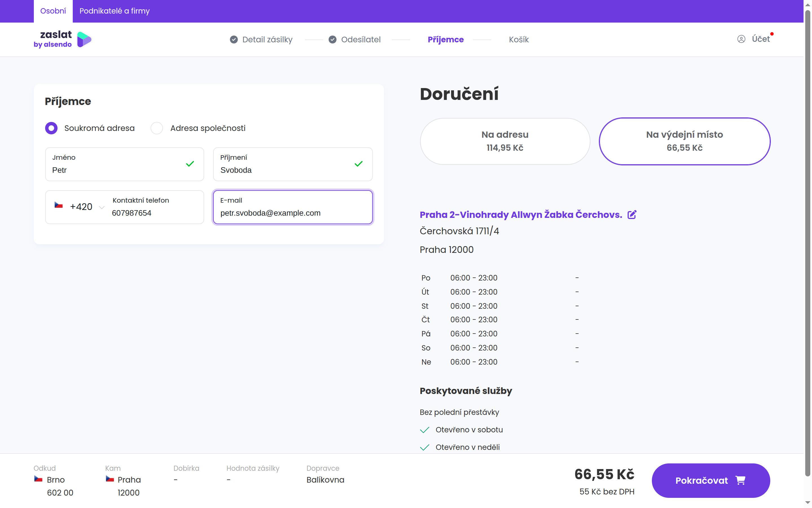Click the Dobírka label in summary bar
Screen dimensions: 812x508
(x=186, y=468)
